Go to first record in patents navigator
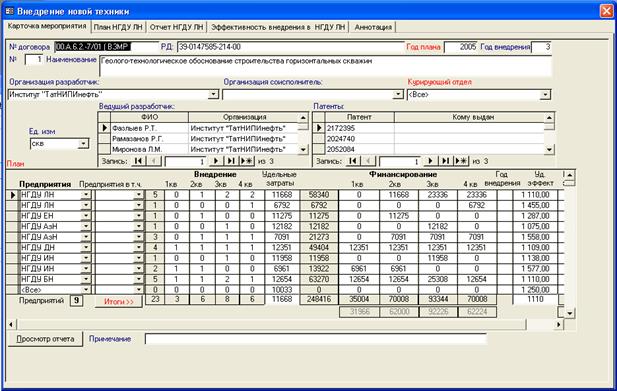The width and height of the screenshot is (617, 391). click(x=353, y=161)
